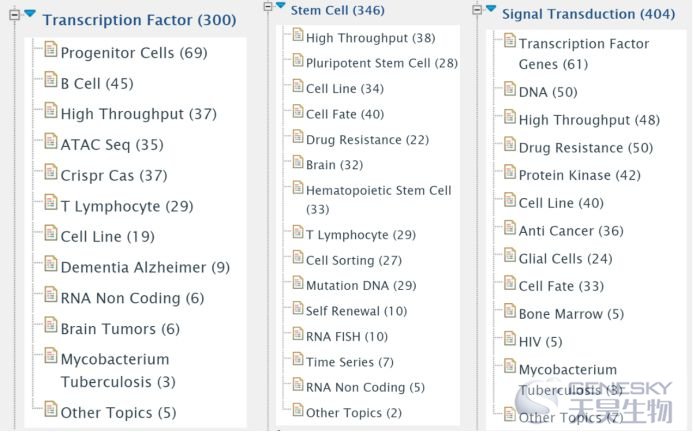693x432 pixels.
Task: Open Drug Resistance (22) under Stem Cell
Action: point(368,140)
